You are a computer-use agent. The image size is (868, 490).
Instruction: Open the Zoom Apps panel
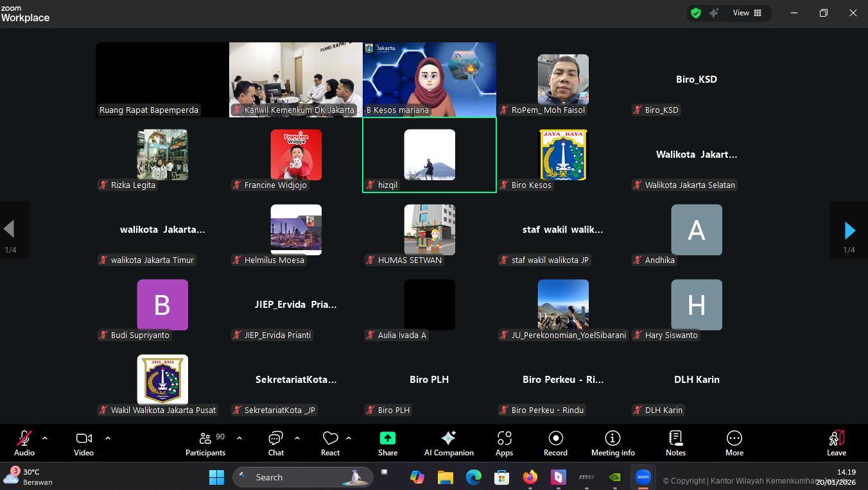[504, 443]
